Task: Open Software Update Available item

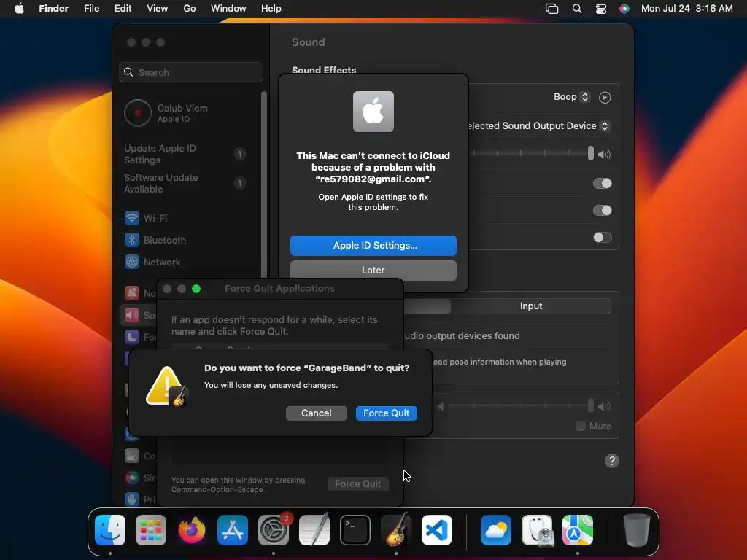Action: pyautogui.click(x=186, y=183)
